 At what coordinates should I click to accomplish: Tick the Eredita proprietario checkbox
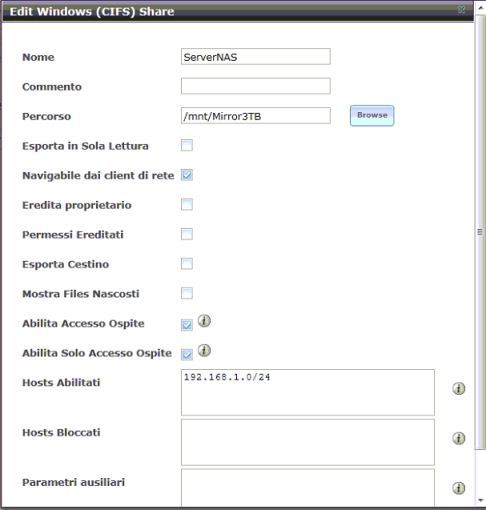point(187,204)
